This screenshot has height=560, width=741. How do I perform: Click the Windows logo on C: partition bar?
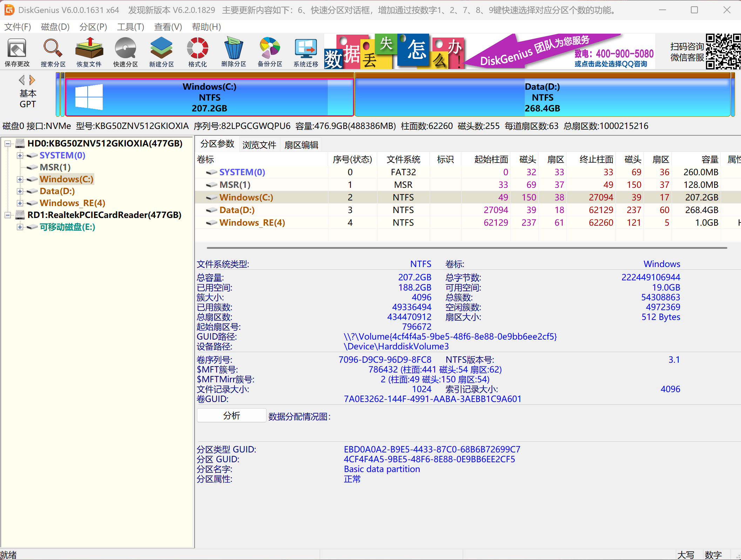coord(89,97)
